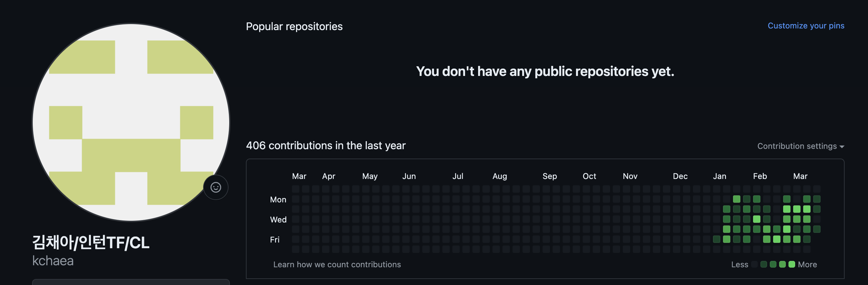
Task: Click the empty legend swatch beside Less
Action: [754, 264]
